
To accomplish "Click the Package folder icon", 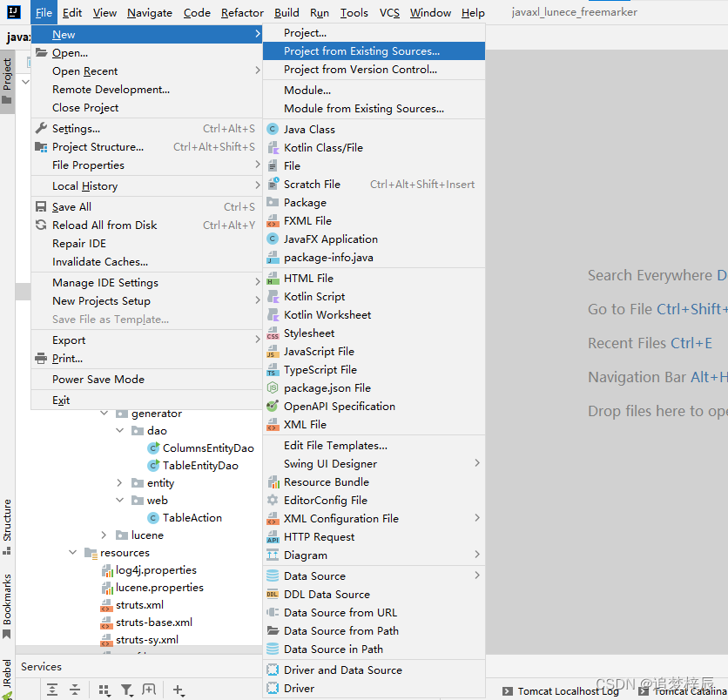I will point(273,202).
